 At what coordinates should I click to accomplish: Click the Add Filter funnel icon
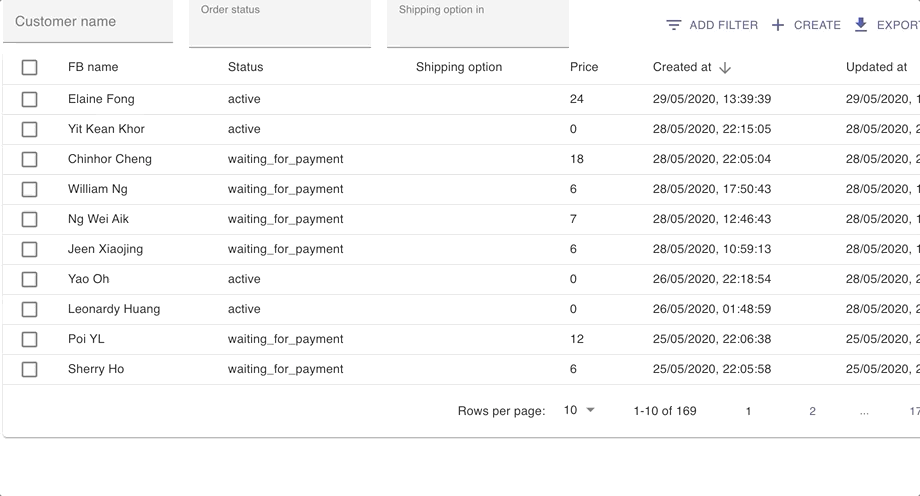(674, 25)
